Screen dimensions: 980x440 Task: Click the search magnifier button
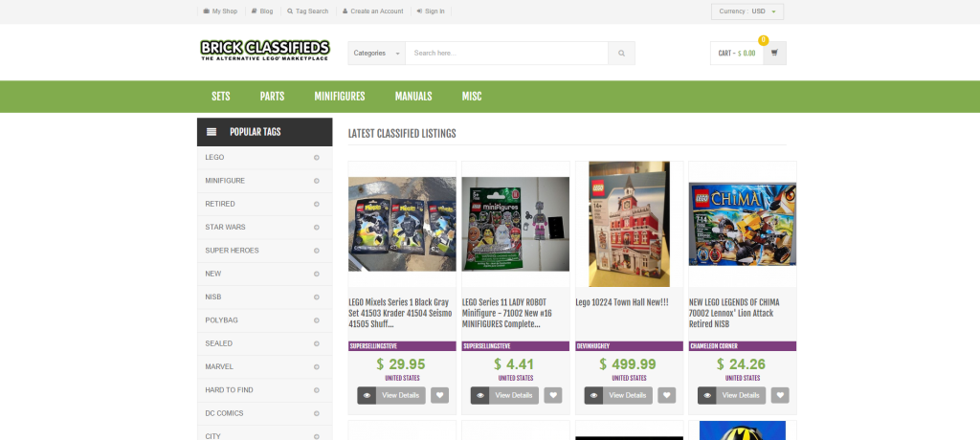coord(621,54)
